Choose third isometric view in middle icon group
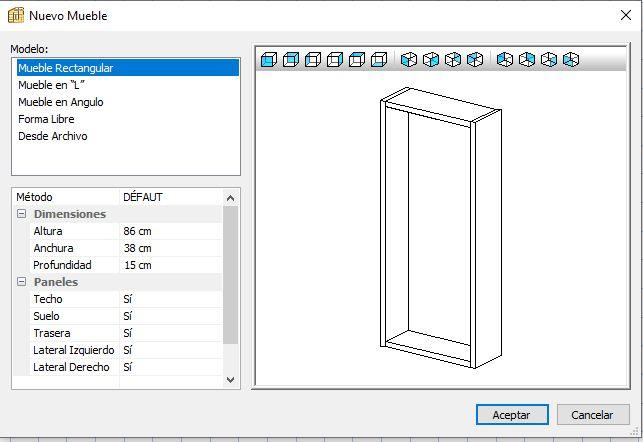The image size is (643, 442). [x=453, y=60]
